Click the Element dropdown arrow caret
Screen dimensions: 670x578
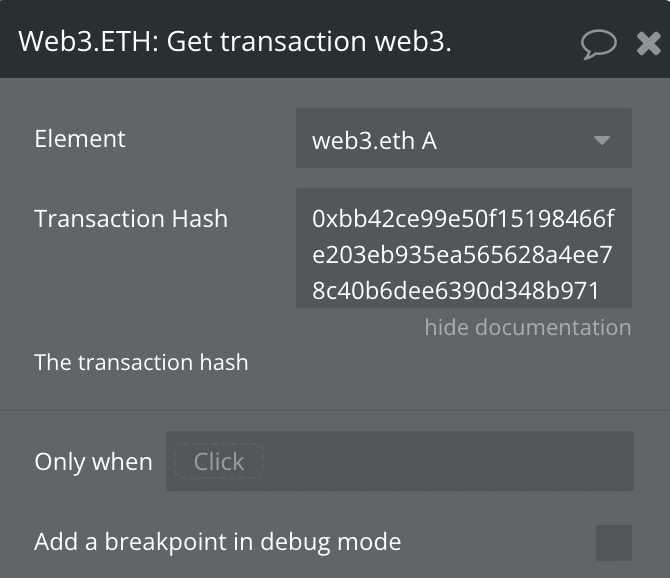coord(602,140)
